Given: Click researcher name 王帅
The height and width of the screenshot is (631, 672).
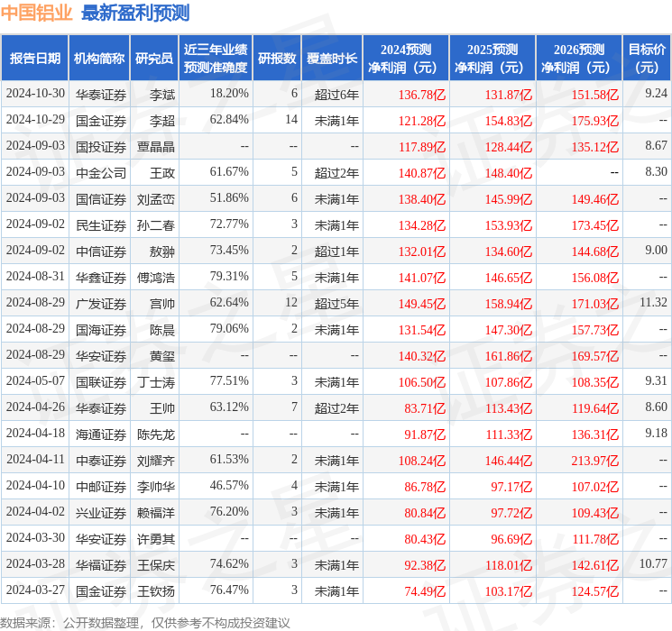Looking at the screenshot, I should pyautogui.click(x=162, y=408).
